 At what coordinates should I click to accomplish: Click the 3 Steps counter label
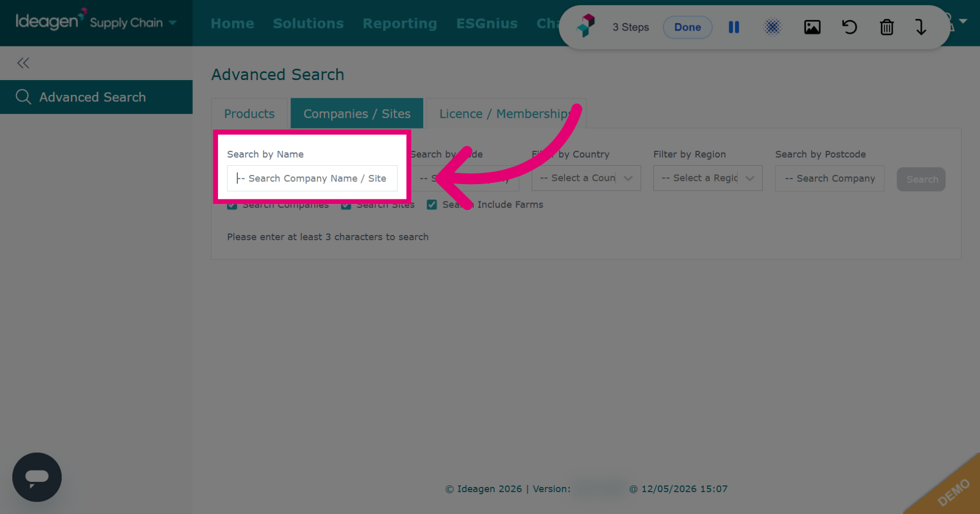click(x=630, y=27)
